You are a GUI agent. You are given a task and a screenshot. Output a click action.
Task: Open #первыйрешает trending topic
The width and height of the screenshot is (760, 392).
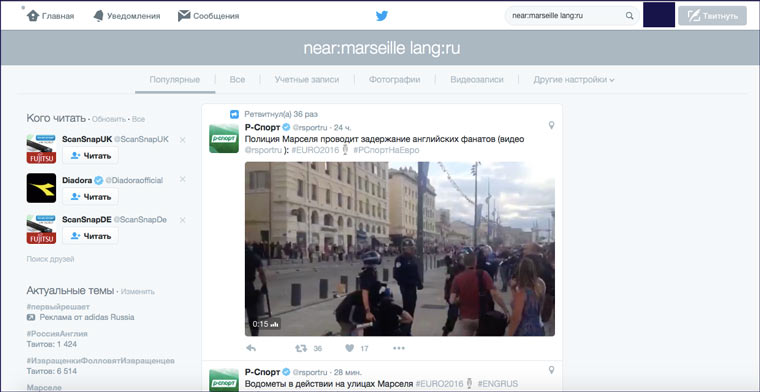pyautogui.click(x=58, y=307)
